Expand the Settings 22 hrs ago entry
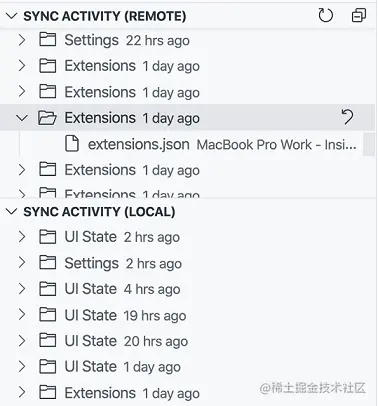This screenshot has height=406, width=378. (x=22, y=40)
